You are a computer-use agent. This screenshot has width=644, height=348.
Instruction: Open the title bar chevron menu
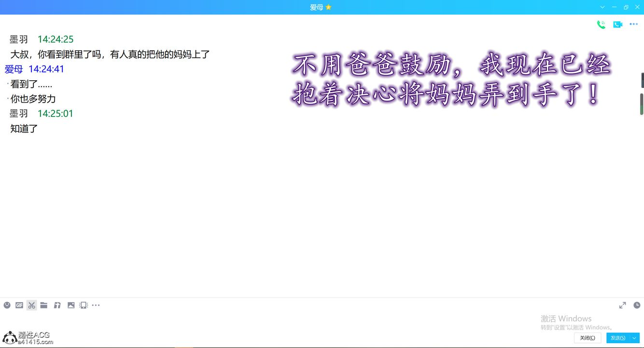coord(602,7)
